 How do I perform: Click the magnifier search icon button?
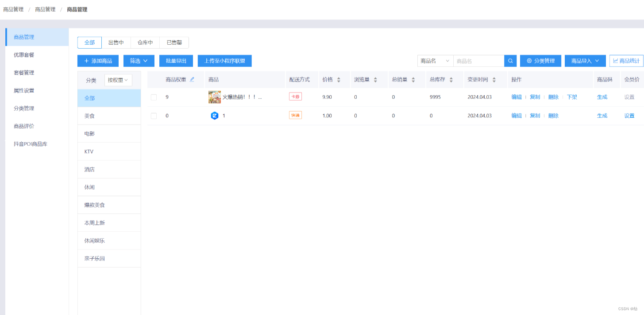[510, 61]
